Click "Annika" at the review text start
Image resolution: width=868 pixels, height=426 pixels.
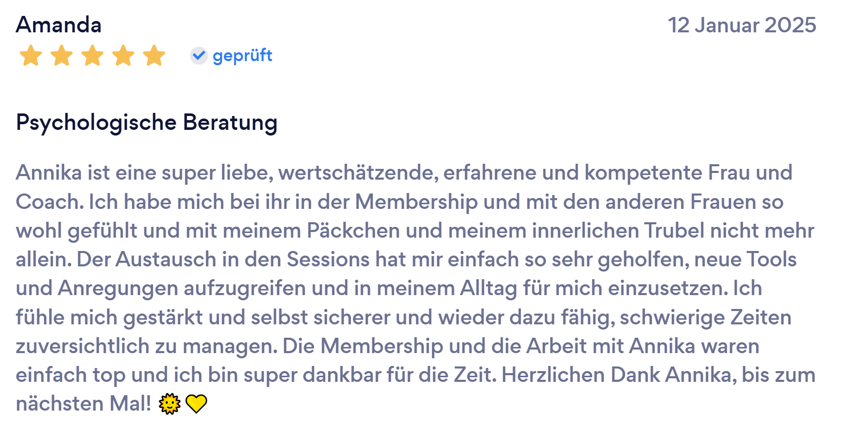(48, 173)
